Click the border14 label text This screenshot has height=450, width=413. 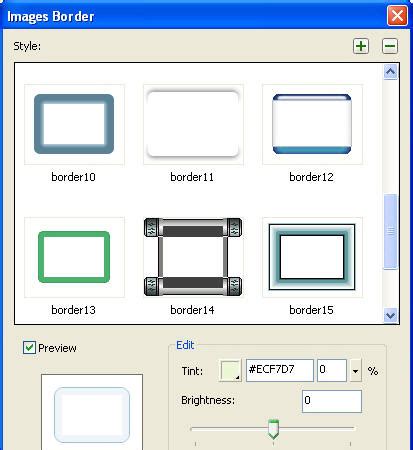[x=192, y=310]
